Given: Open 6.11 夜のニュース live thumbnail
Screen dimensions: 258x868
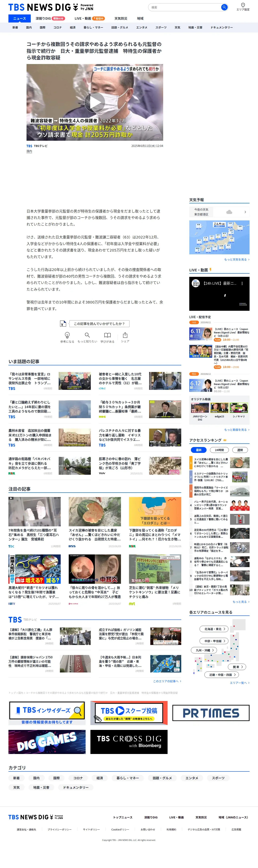Looking at the screenshot, I should (201, 334).
